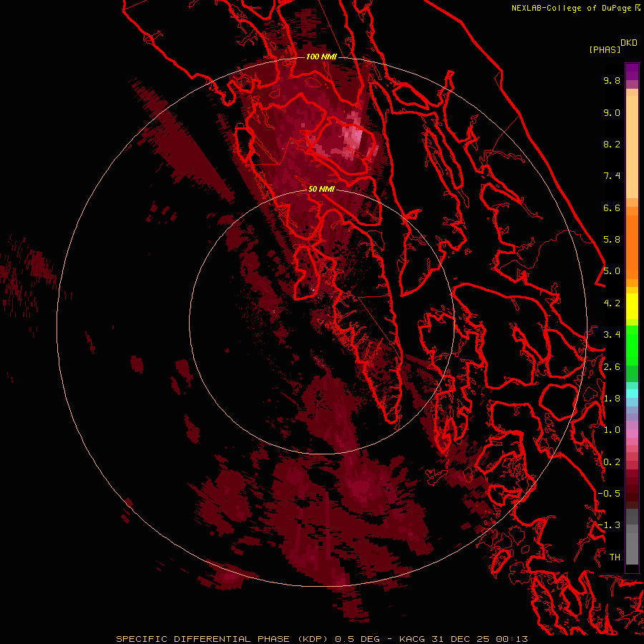Click the DKD label above the color scale
Viewport: 644px width, 644px height.
coord(629,43)
